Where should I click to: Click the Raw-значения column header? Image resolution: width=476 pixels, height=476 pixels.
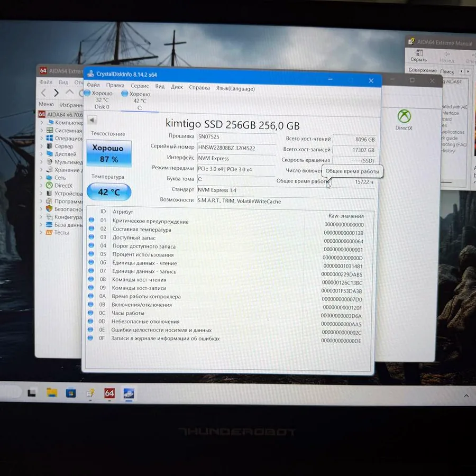(346, 216)
